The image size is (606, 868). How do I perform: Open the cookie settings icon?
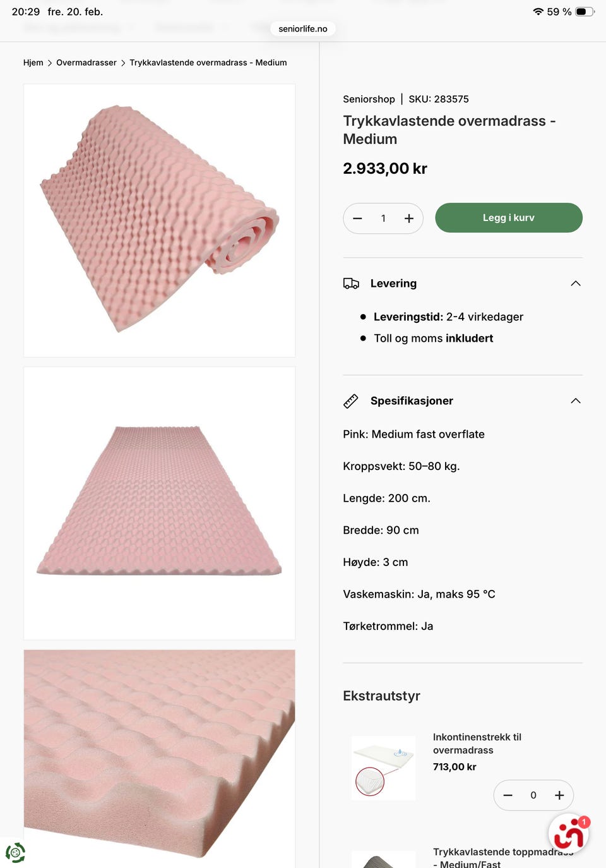click(15, 853)
